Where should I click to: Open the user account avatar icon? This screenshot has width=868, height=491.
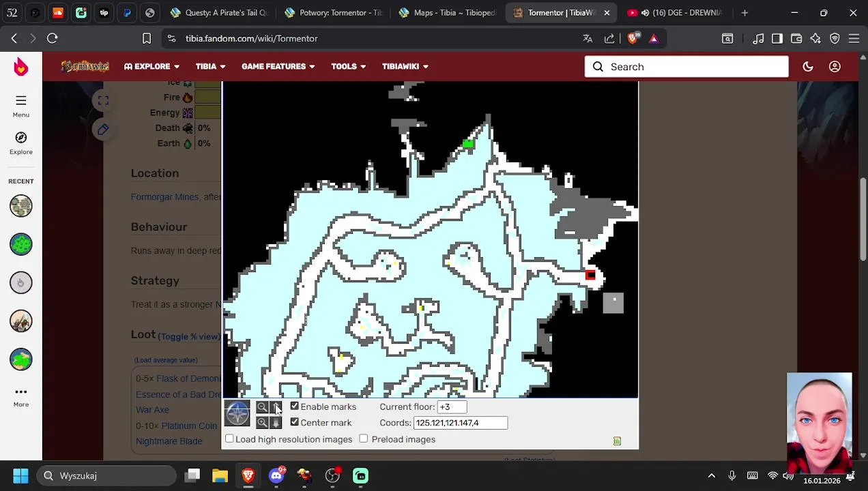tap(835, 67)
